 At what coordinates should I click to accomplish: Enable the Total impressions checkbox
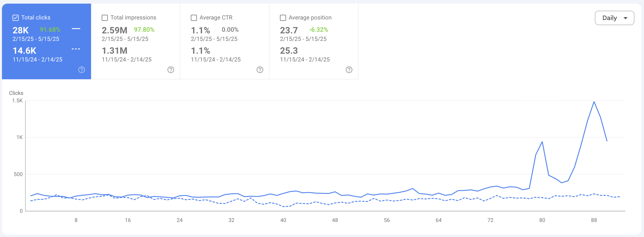tap(105, 18)
